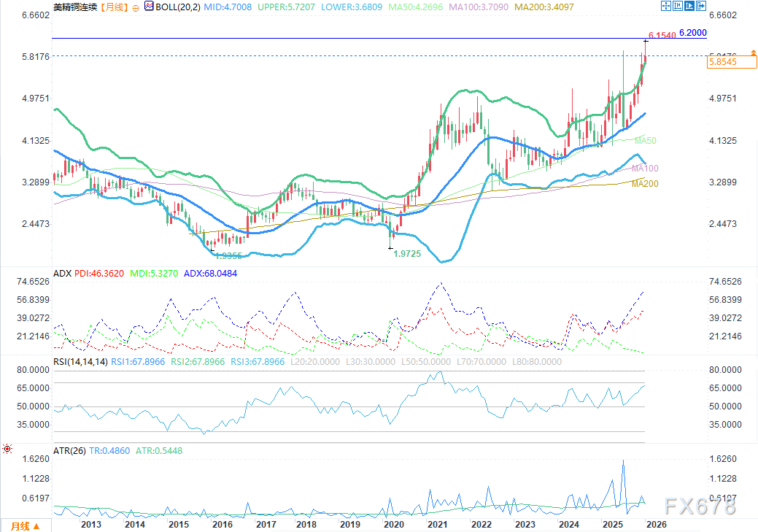Click the red sun icon above ATR axis

pyautogui.click(x=7, y=447)
